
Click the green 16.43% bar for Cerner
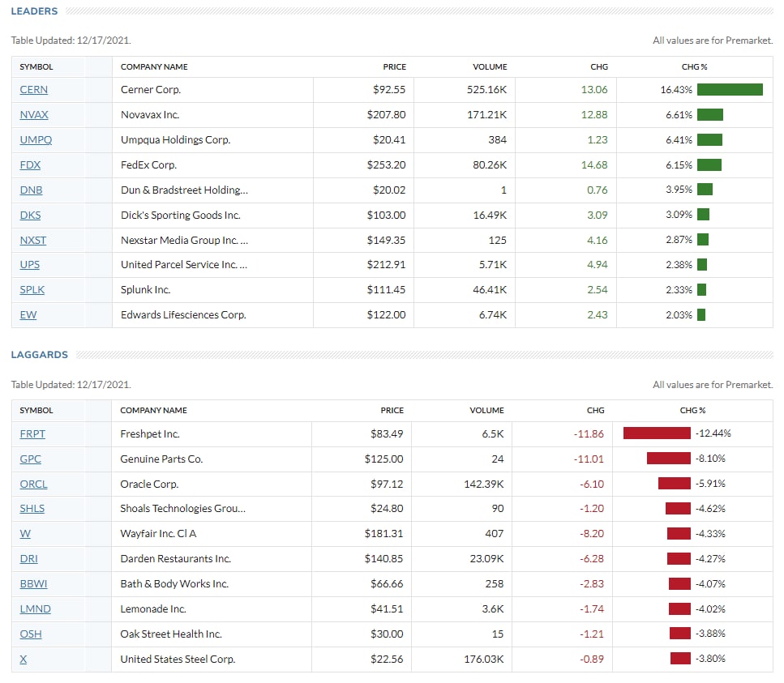pos(730,90)
